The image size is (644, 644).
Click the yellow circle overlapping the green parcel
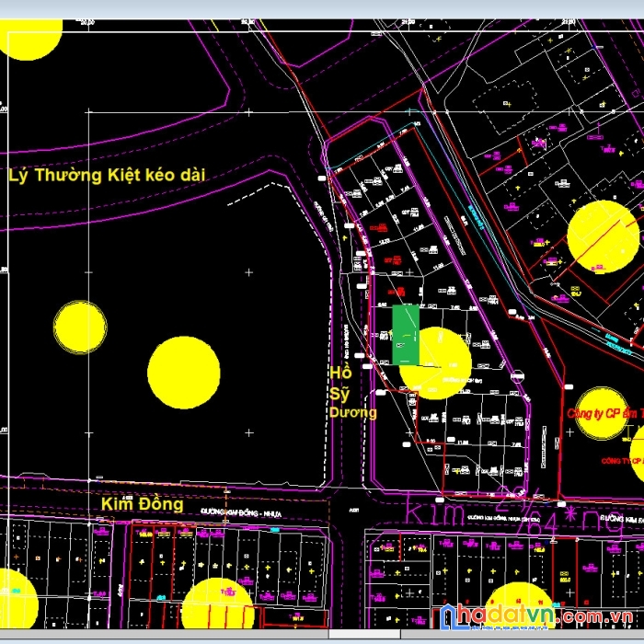tap(435, 363)
